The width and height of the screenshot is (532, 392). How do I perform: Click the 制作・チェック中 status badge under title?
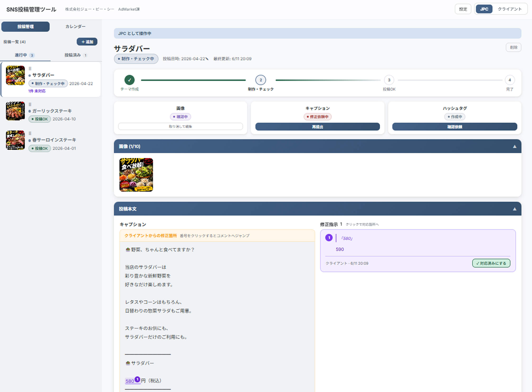(x=136, y=59)
